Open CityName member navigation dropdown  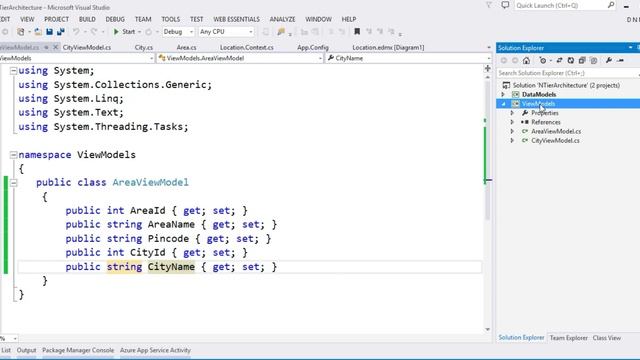(x=408, y=58)
